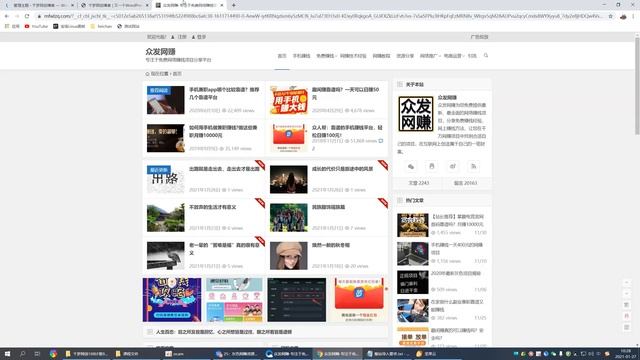Open hot article 2020年最新灰色项目揭秘

pos(456,273)
